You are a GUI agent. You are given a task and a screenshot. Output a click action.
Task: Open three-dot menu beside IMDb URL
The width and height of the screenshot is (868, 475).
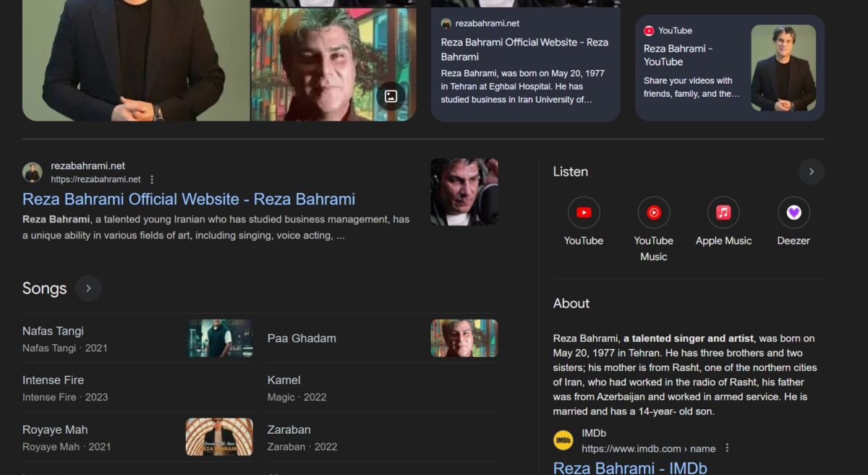(727, 448)
